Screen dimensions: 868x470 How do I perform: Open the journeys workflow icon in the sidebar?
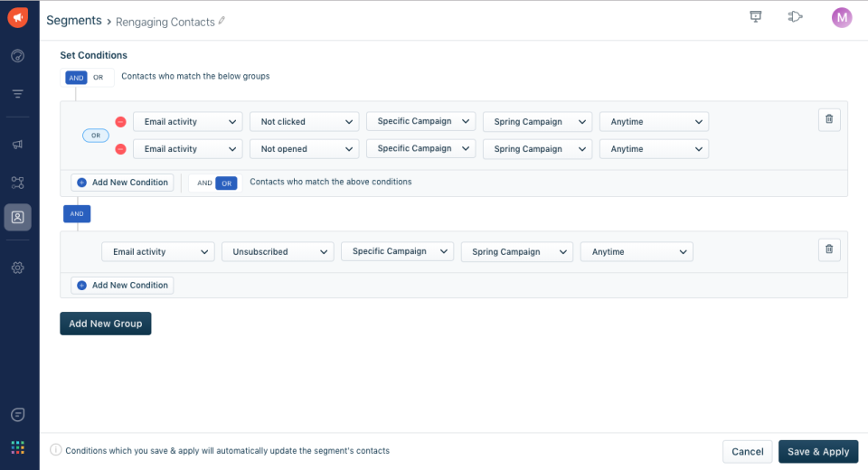click(x=18, y=183)
